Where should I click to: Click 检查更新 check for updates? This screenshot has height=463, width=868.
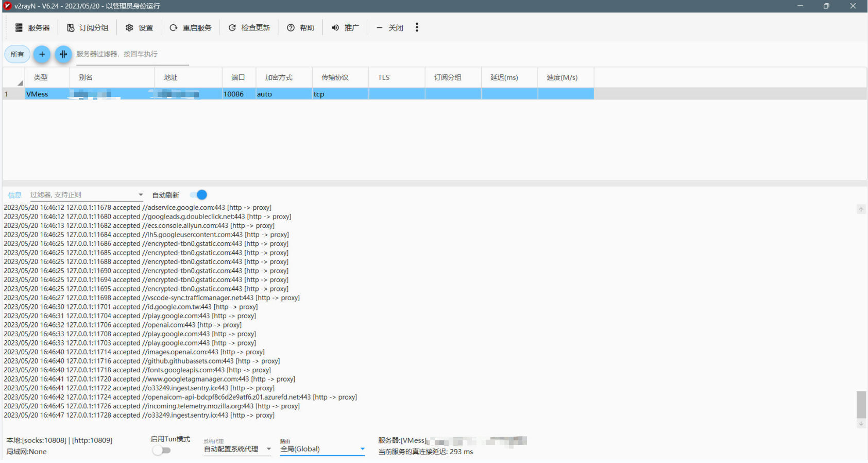click(249, 28)
